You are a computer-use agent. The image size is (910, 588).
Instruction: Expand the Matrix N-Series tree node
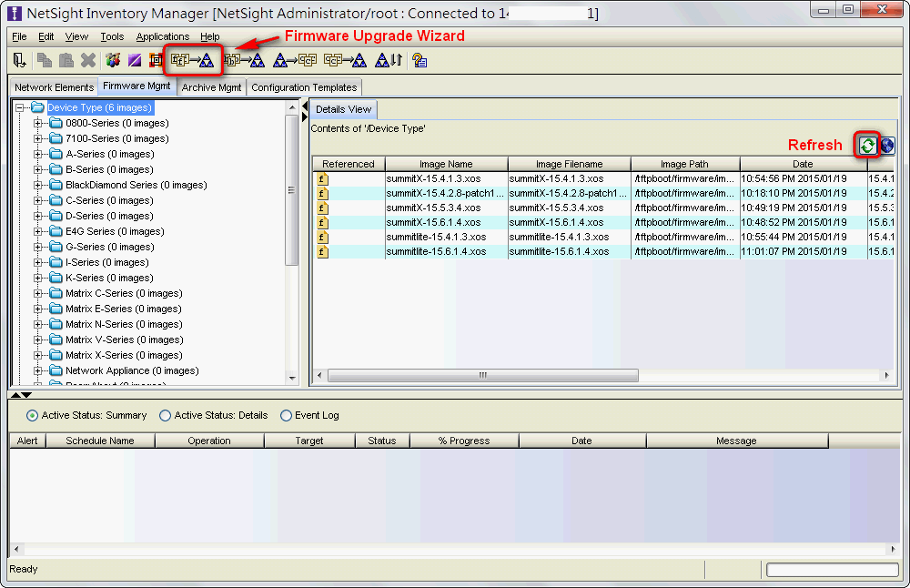coord(37,324)
